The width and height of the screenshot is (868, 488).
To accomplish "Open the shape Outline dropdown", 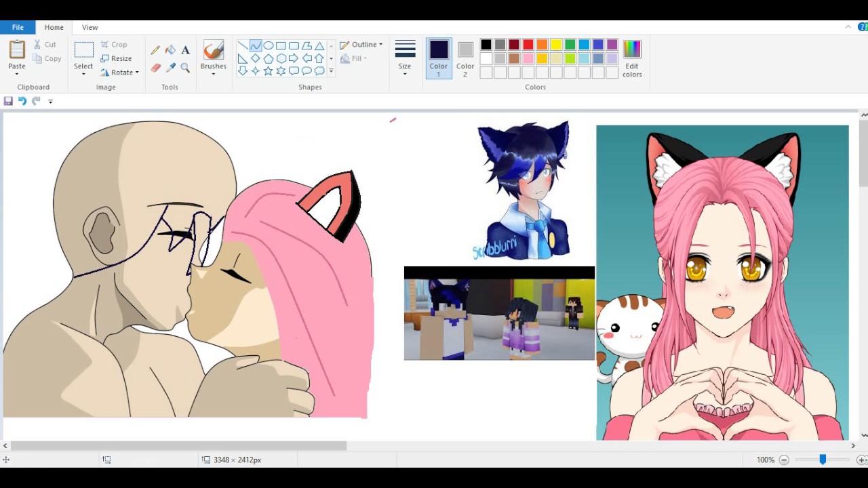I will point(361,45).
